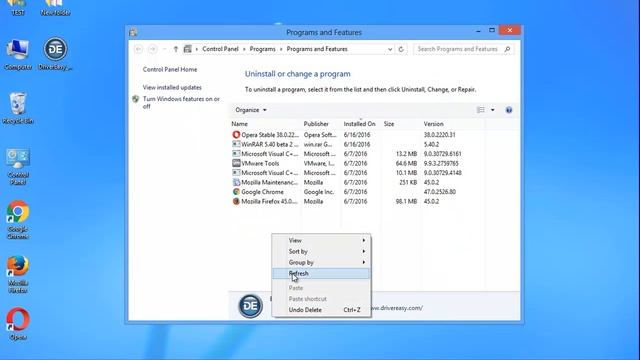Image resolution: width=640 pixels, height=360 pixels.
Task: Click the search magnifier icon
Action: [x=507, y=49]
